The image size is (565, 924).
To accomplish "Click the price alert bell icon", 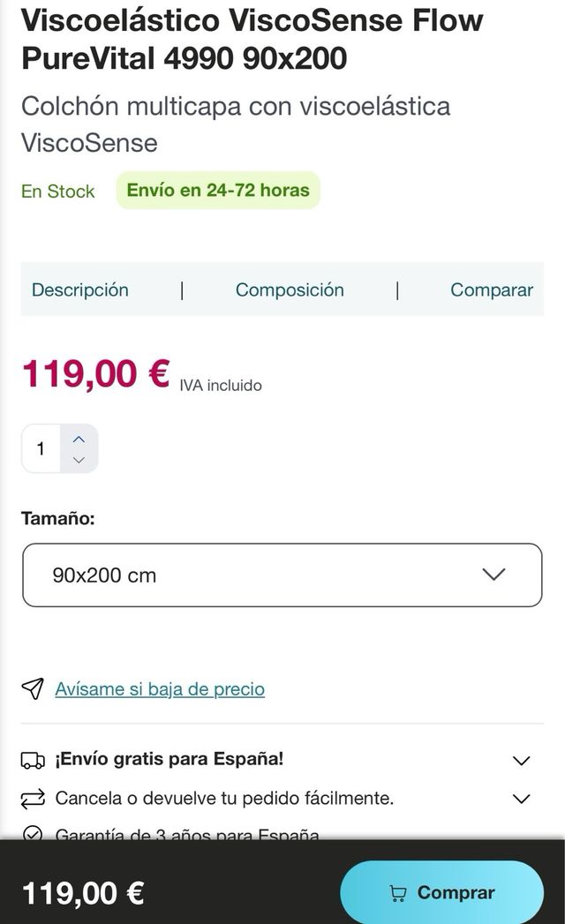I will 32,689.
